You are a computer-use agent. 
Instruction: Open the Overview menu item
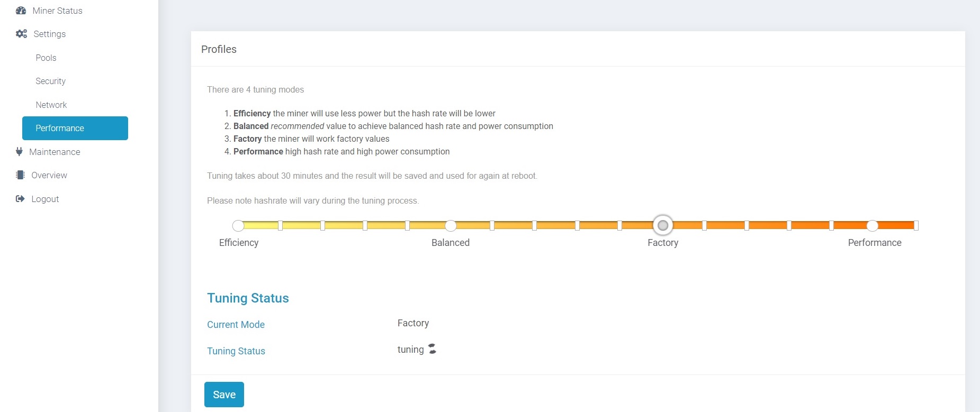49,175
